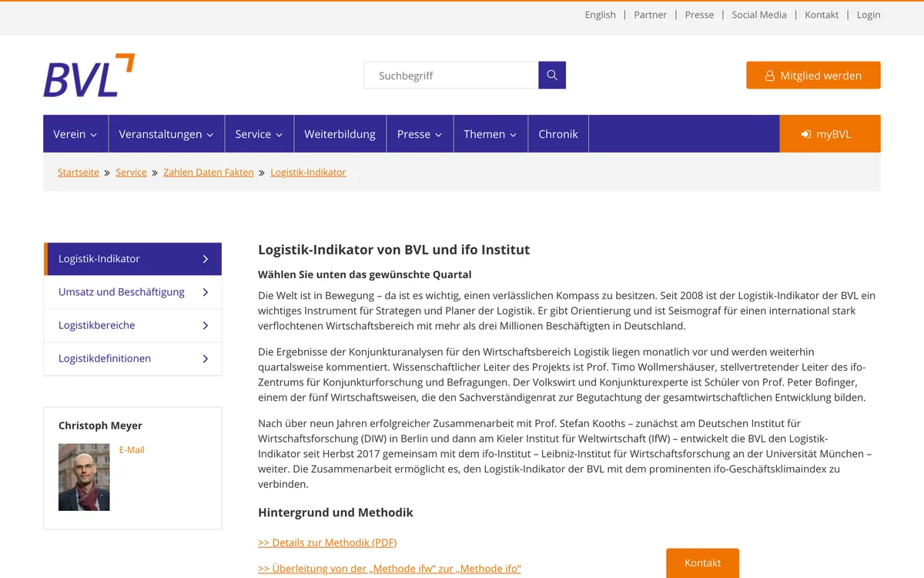The image size is (924, 578).
Task: Click the Login link in top bar
Action: click(x=869, y=15)
